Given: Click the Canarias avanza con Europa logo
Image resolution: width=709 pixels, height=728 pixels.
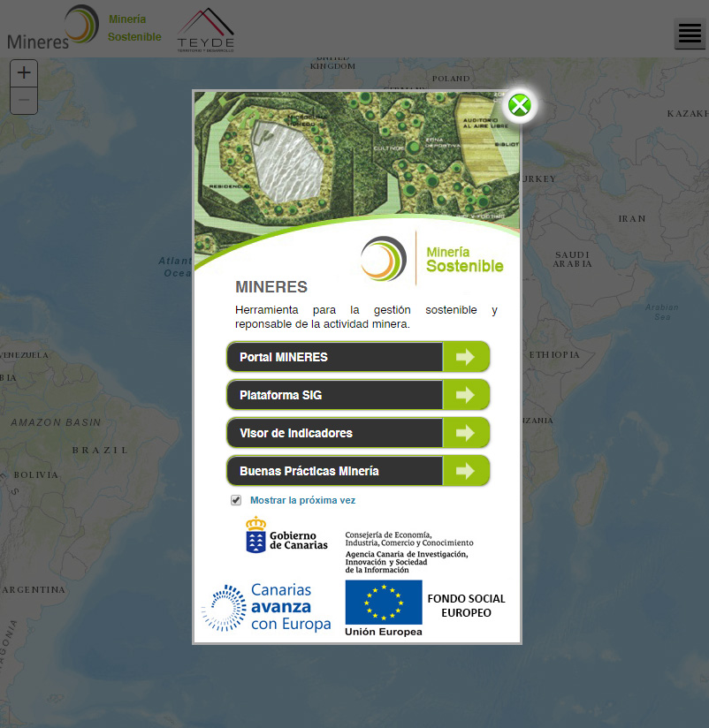Looking at the screenshot, I should tap(266, 608).
